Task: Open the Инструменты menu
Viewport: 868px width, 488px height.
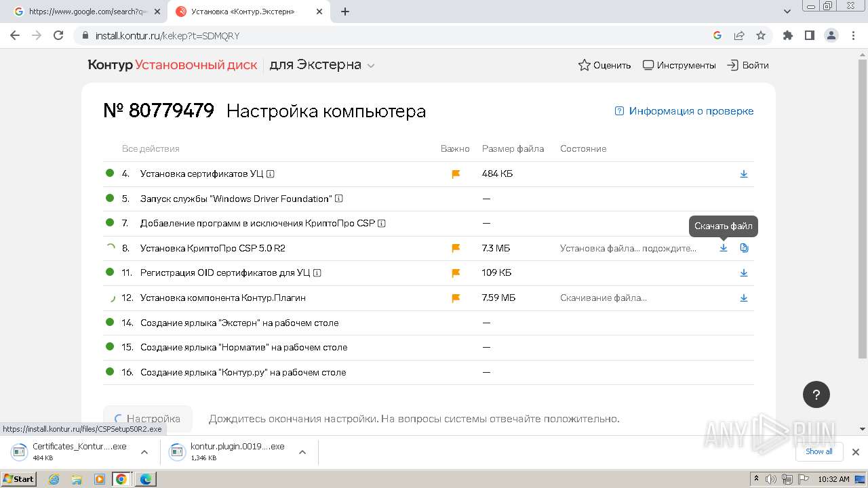Action: pos(679,65)
